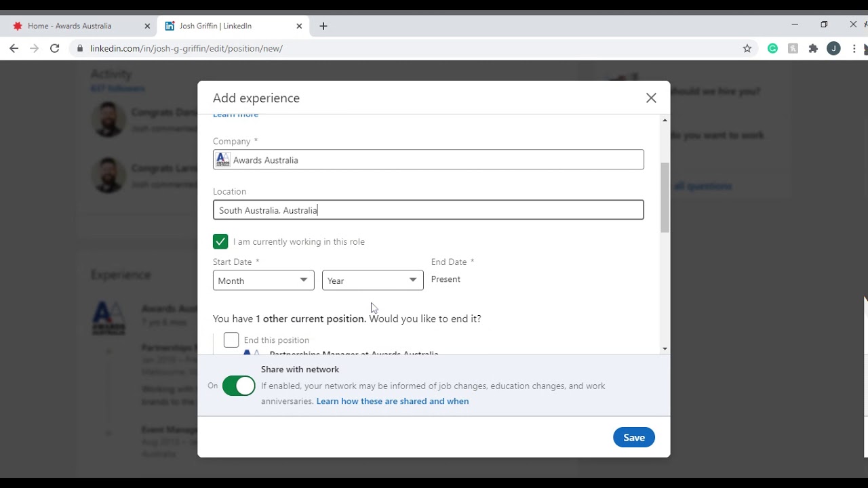
Task: Click dialog scrollbar up arrow
Action: (x=665, y=120)
